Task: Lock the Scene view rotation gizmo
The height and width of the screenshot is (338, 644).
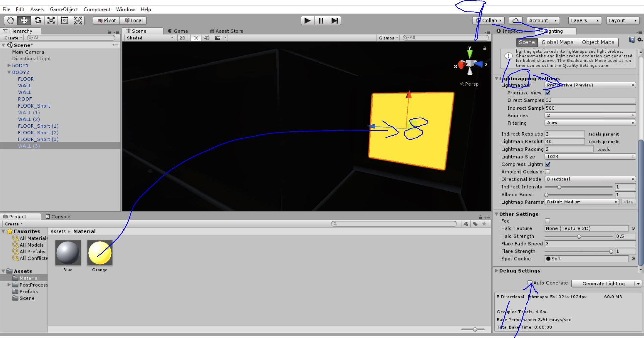Action: (485, 49)
